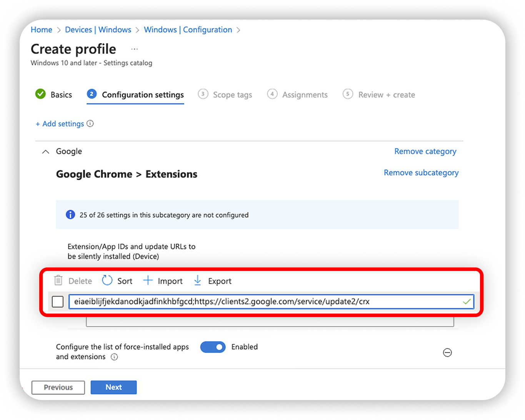Image resolution: width=525 pixels, height=420 pixels.
Task: Click the Delete label in the toolbar
Action: [80, 281]
